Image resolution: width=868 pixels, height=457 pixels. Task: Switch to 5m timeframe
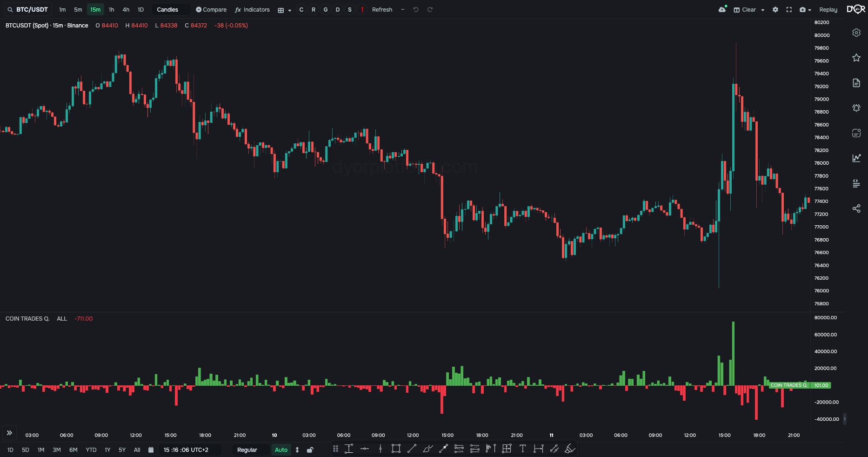[x=78, y=10]
